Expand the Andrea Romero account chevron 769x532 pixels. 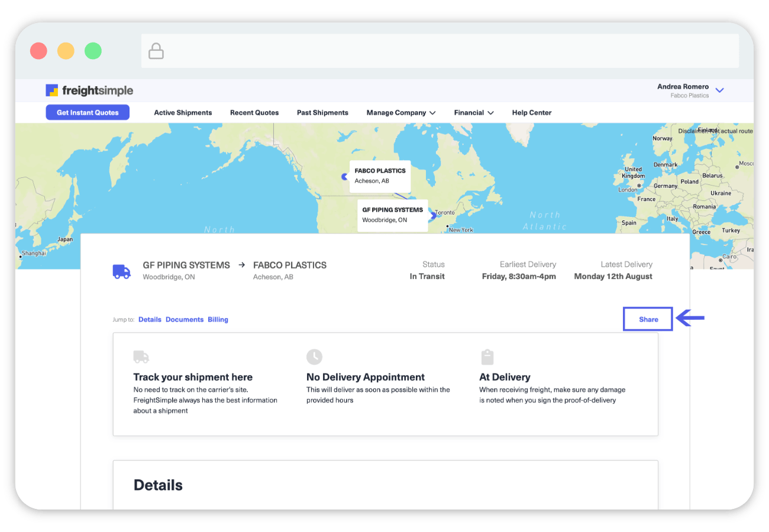click(719, 90)
